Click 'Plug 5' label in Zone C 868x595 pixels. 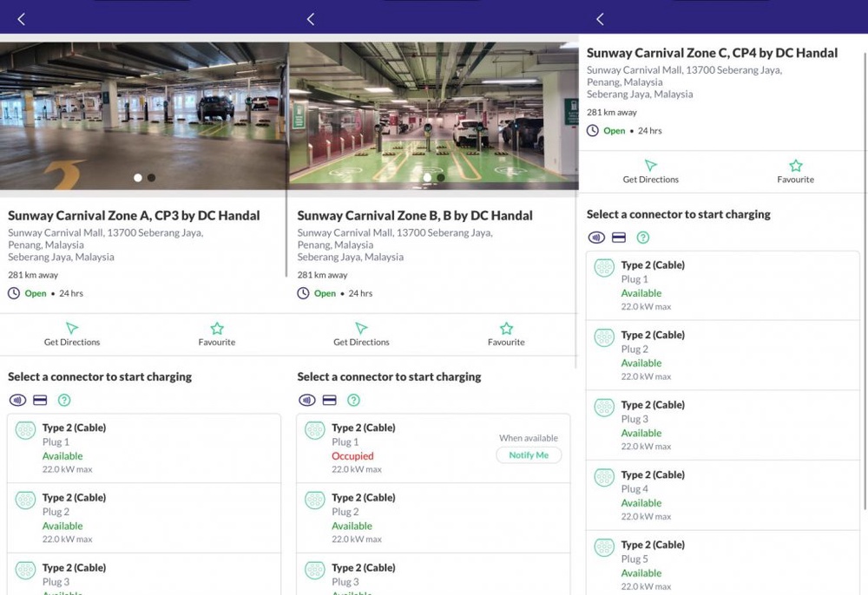[635, 559]
